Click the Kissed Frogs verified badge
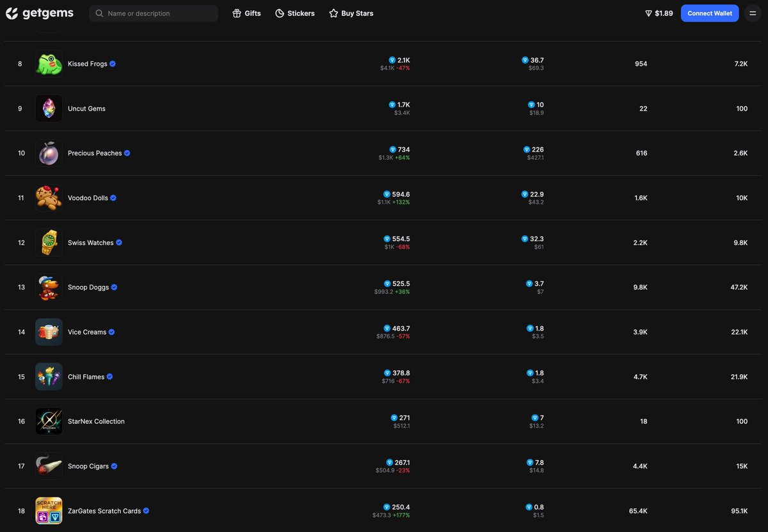Image resolution: width=768 pixels, height=532 pixels. 113,64
